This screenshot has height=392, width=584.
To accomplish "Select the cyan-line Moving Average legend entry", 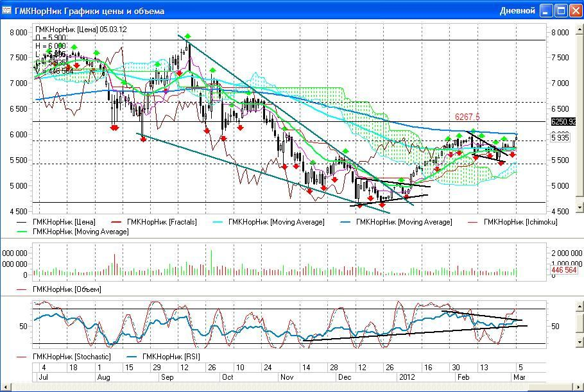I will (270, 222).
